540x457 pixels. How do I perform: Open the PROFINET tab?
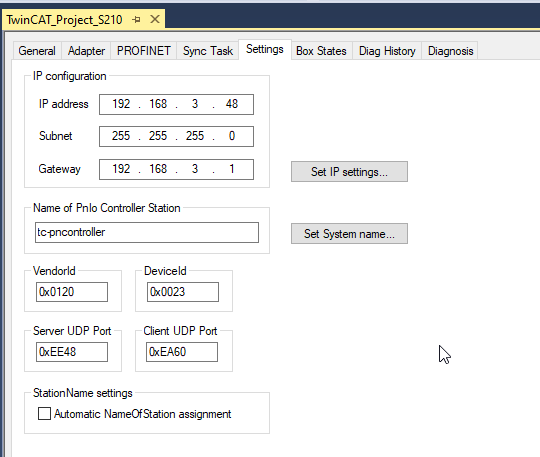point(144,51)
